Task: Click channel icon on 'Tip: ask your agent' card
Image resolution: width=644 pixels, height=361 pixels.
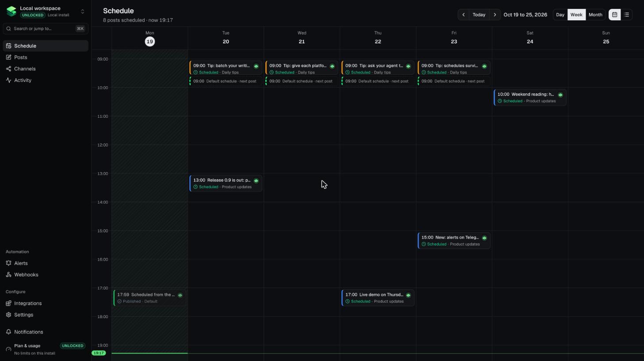Action: pos(408,66)
